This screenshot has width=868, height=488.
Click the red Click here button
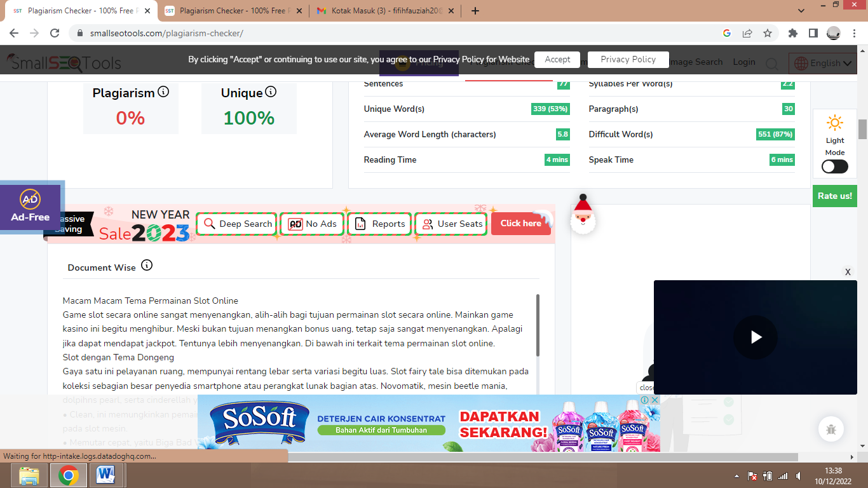[x=521, y=224]
